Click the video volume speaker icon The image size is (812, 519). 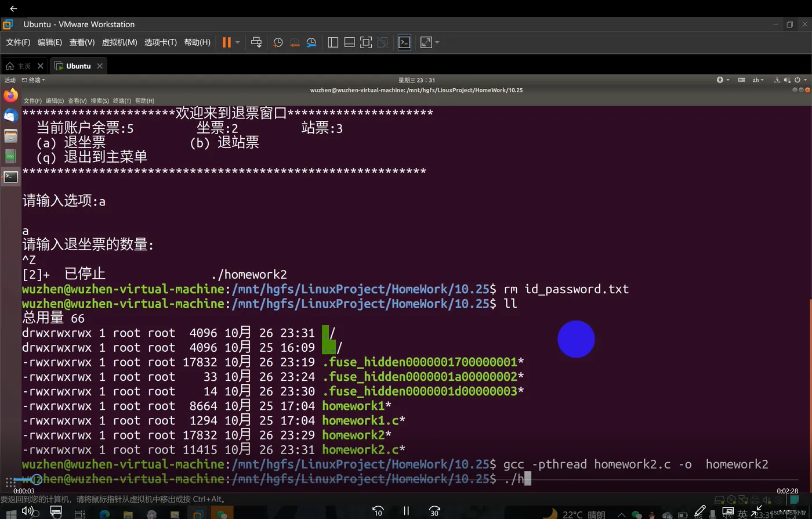(27, 511)
